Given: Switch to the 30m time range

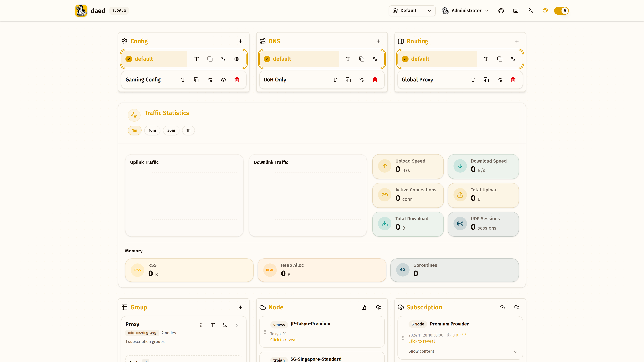Looking at the screenshot, I should (171, 130).
